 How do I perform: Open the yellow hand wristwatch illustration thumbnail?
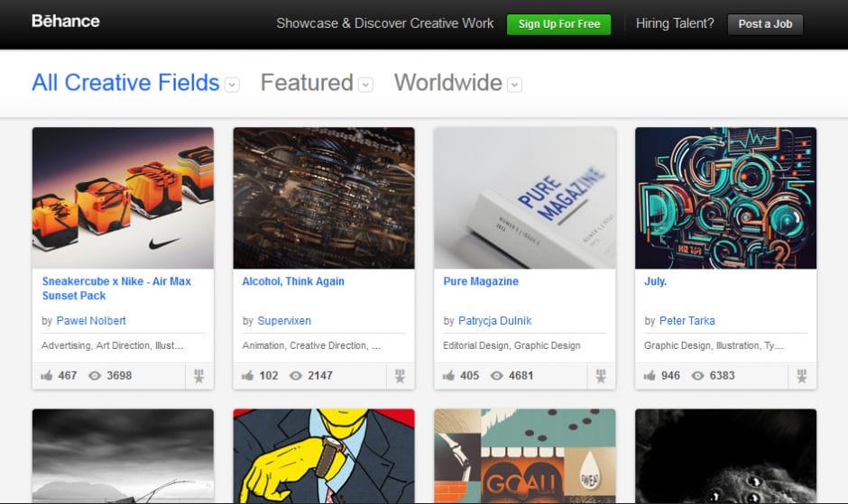pyautogui.click(x=324, y=456)
